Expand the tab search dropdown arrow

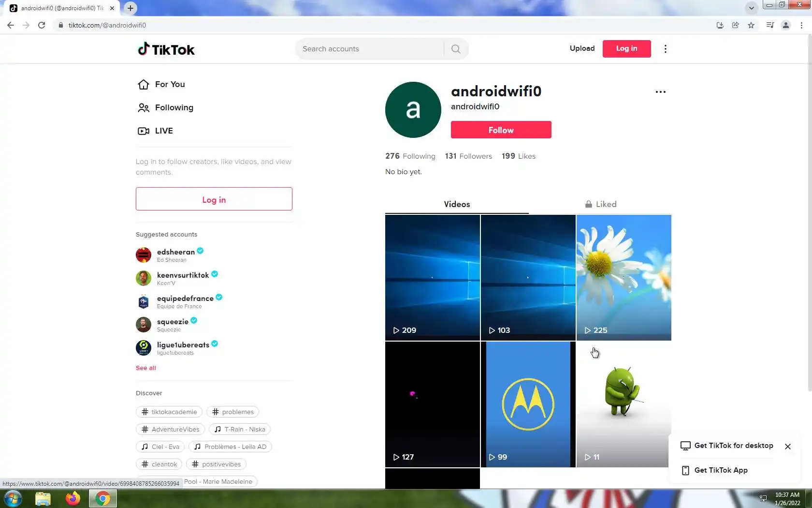click(x=751, y=8)
